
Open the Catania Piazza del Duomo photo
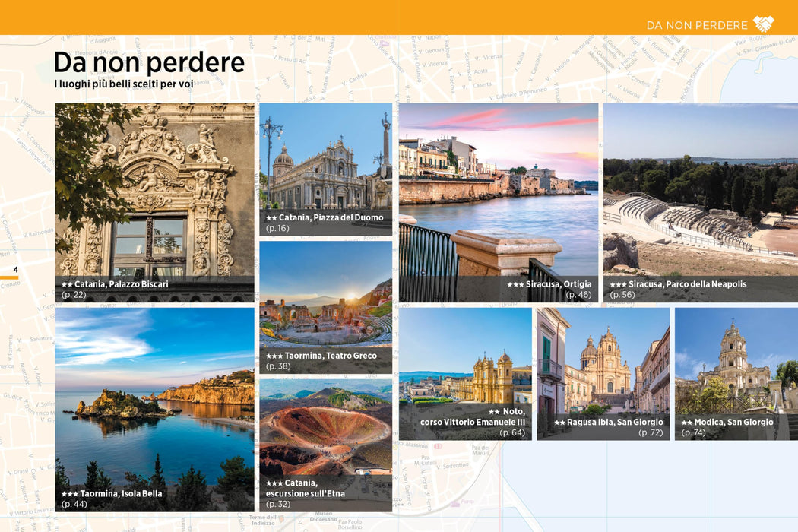(326, 169)
